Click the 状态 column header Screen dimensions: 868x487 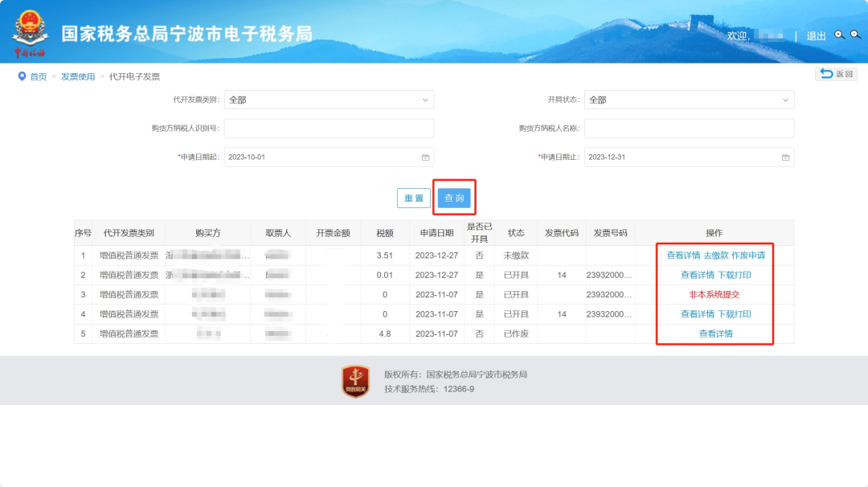516,233
